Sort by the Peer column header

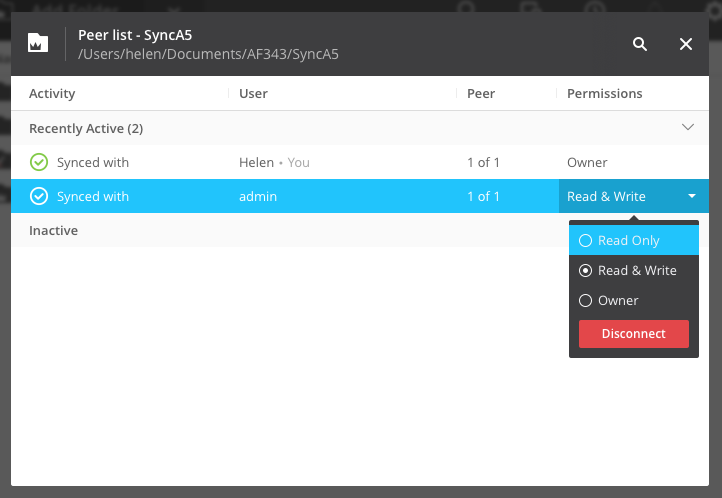point(481,93)
